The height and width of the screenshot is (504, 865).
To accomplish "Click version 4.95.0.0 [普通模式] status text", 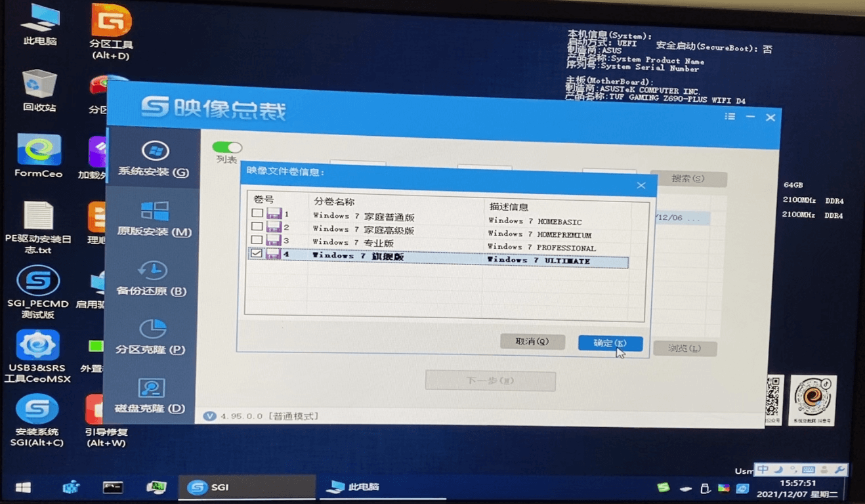I will [269, 416].
